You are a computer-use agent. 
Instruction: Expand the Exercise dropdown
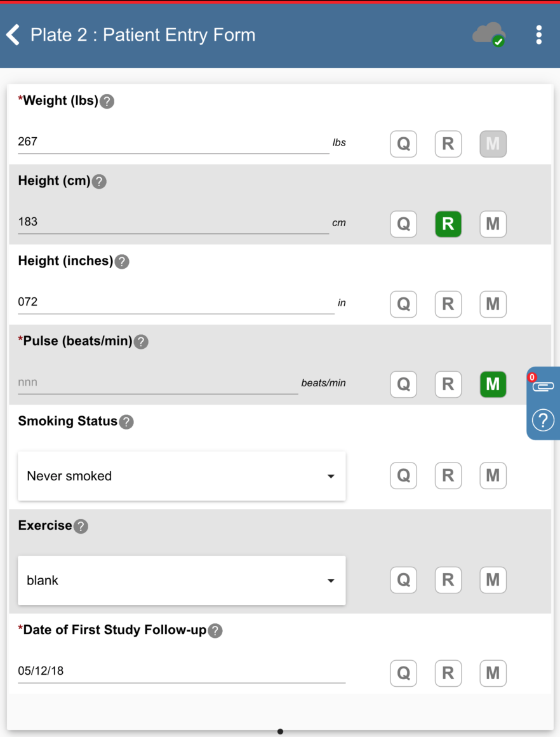click(x=182, y=580)
